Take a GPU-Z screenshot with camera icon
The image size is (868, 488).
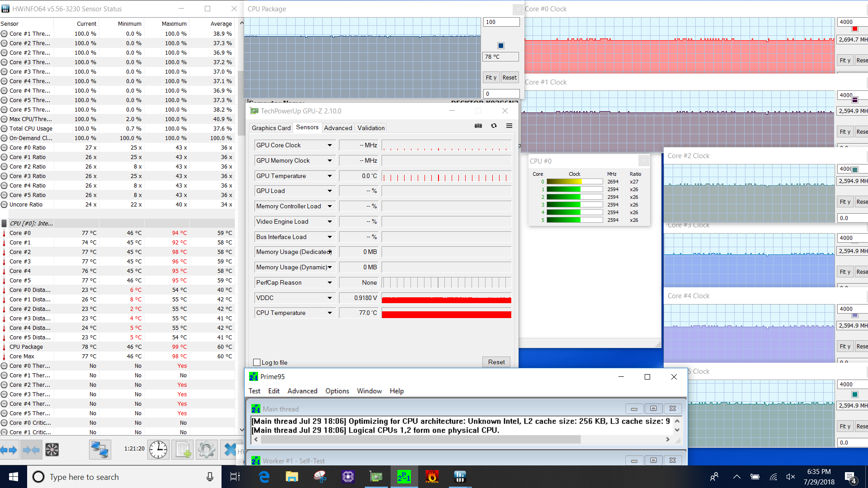[x=478, y=126]
